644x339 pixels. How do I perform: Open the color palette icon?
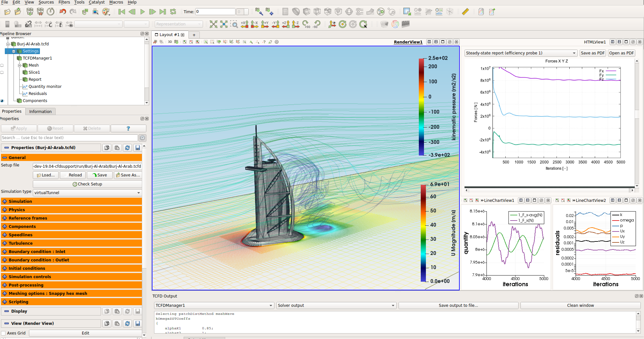(x=106, y=12)
